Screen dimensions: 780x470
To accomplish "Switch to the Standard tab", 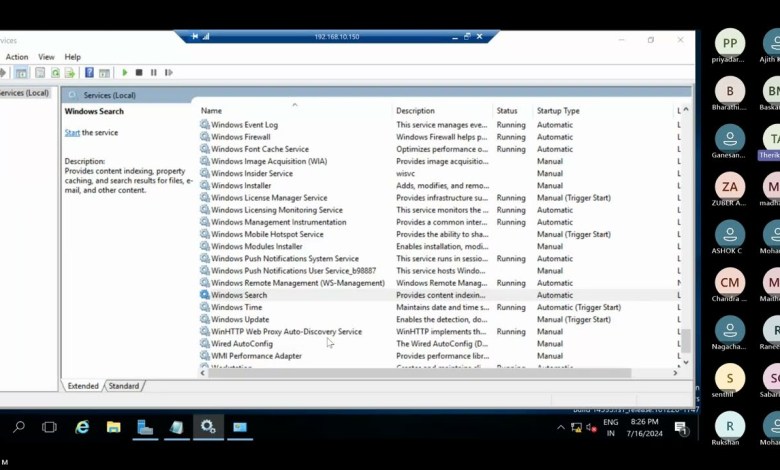I will coord(124,386).
